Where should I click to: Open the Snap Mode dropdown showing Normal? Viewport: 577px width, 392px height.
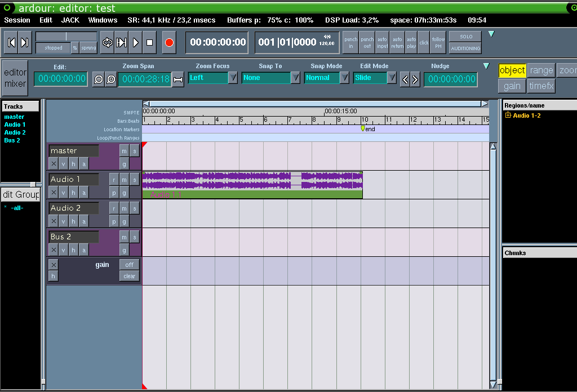click(326, 78)
